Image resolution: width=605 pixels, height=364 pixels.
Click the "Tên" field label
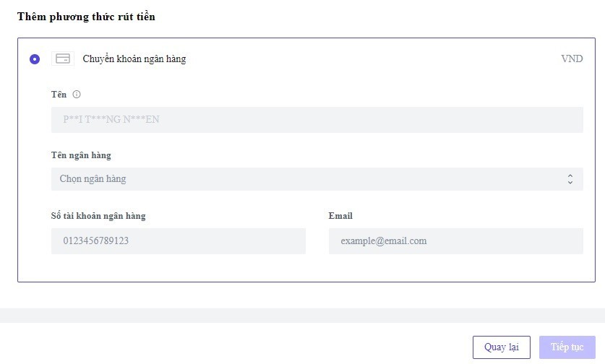tap(59, 94)
